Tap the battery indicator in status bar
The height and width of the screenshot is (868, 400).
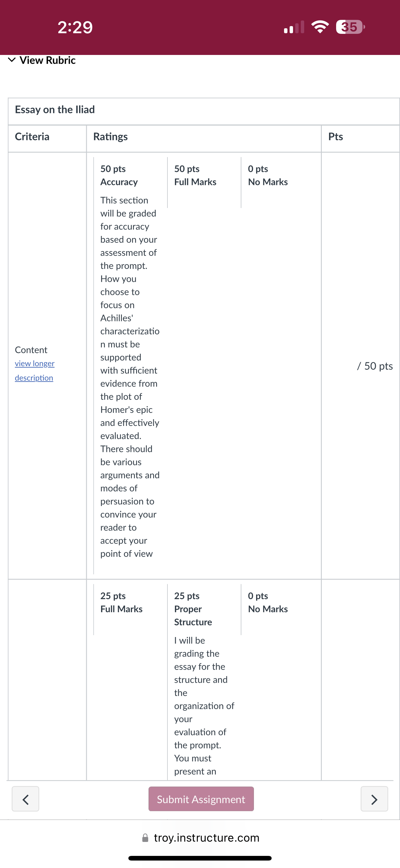pyautogui.click(x=350, y=27)
